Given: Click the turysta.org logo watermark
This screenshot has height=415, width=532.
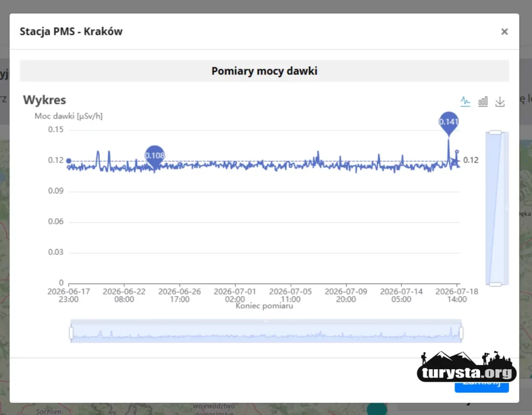Looking at the screenshot, I should click(467, 367).
